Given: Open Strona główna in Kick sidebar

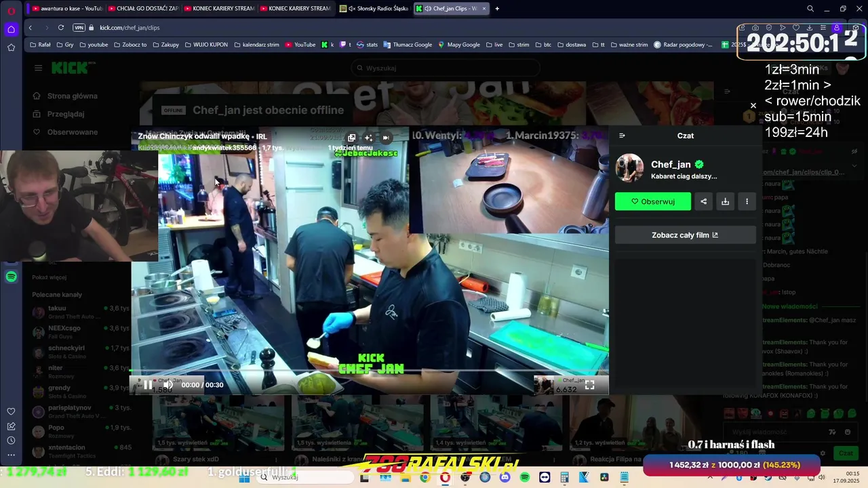Looking at the screenshot, I should (64, 96).
